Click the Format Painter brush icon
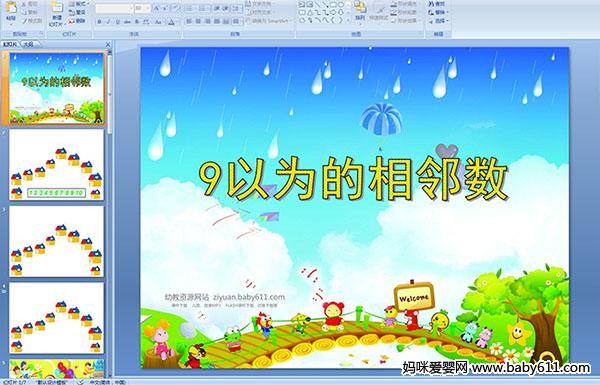 (25, 21)
